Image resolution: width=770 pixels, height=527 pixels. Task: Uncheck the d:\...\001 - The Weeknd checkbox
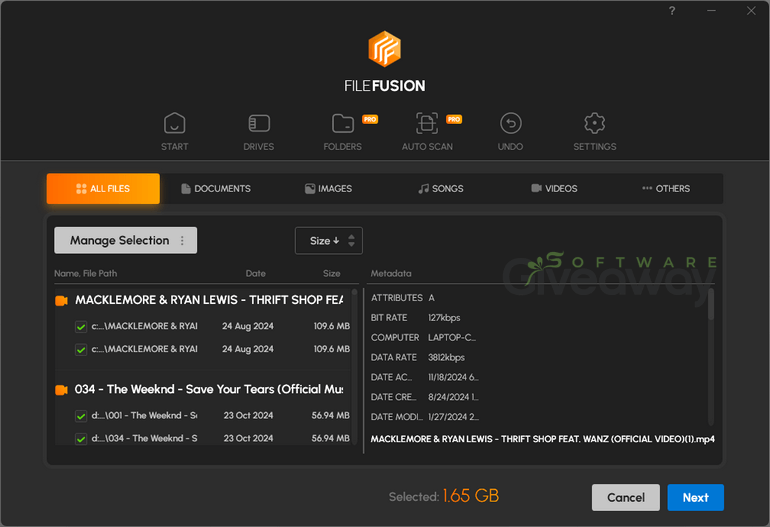click(81, 415)
